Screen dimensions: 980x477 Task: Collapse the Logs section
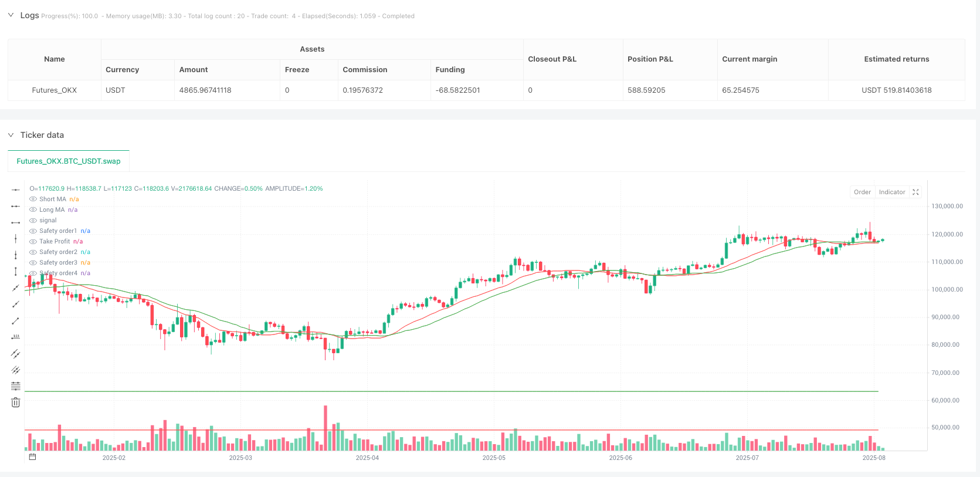[x=11, y=15]
